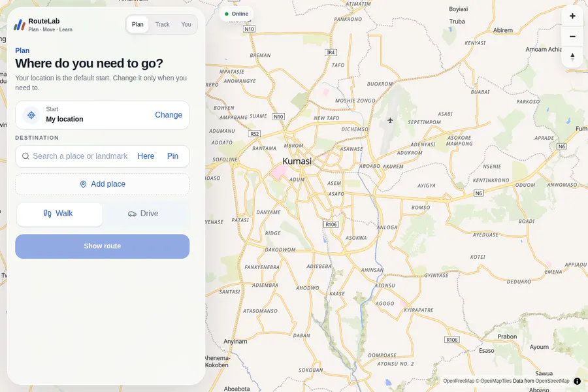The height and width of the screenshot is (392, 588).
Task: Click the Anyinam label on map
Action: tap(235, 341)
